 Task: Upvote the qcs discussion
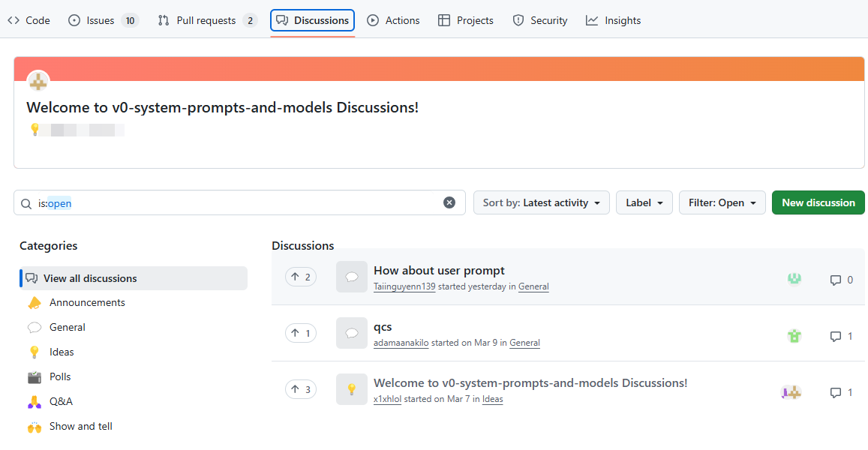(x=300, y=332)
